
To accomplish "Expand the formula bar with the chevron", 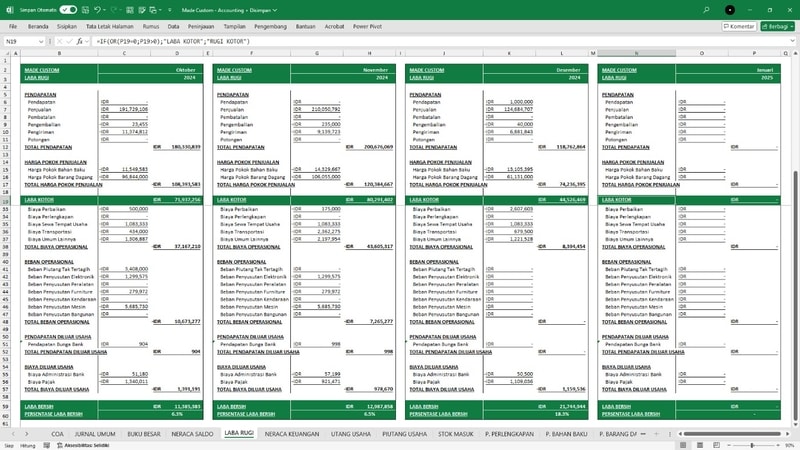I will tap(792, 41).
